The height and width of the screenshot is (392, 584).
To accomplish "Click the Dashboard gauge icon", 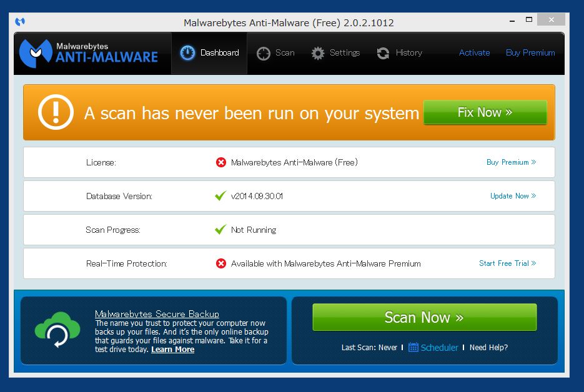I will click(187, 53).
